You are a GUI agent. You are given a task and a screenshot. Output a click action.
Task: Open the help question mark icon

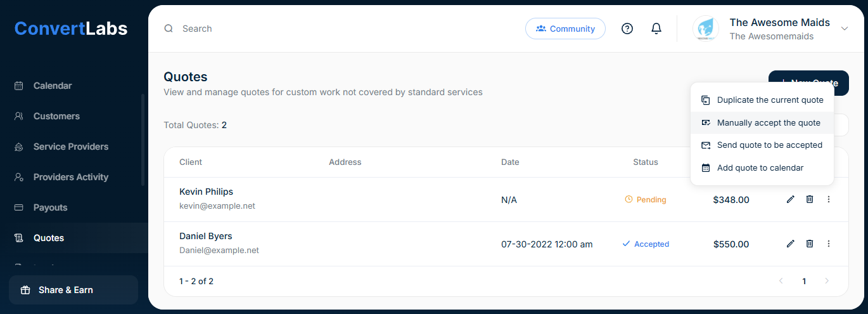[x=627, y=29]
